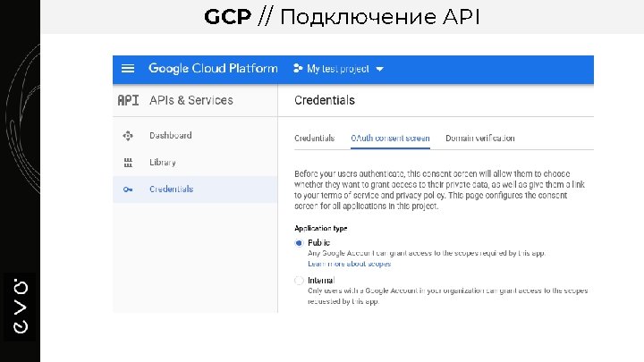Viewport: 644px width, 362px height.
Task: Open the hamburger navigation menu
Action: 128,69
